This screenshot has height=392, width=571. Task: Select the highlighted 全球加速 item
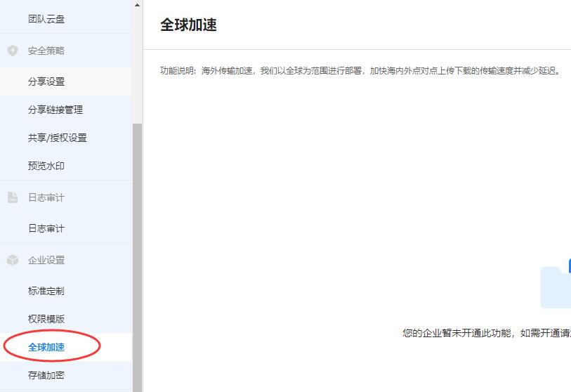coord(46,347)
